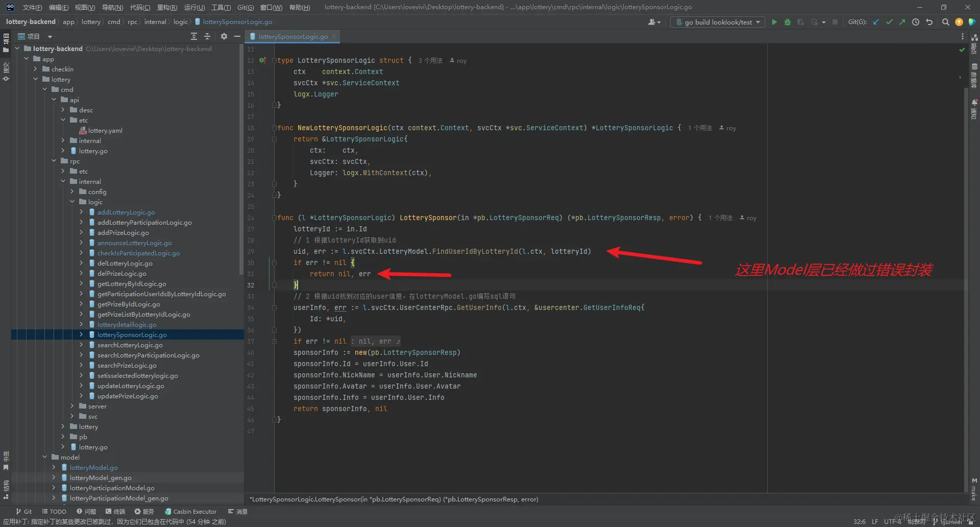Run the go build looklook/test configuration
Viewport: 980px width, 527px height.
point(774,22)
